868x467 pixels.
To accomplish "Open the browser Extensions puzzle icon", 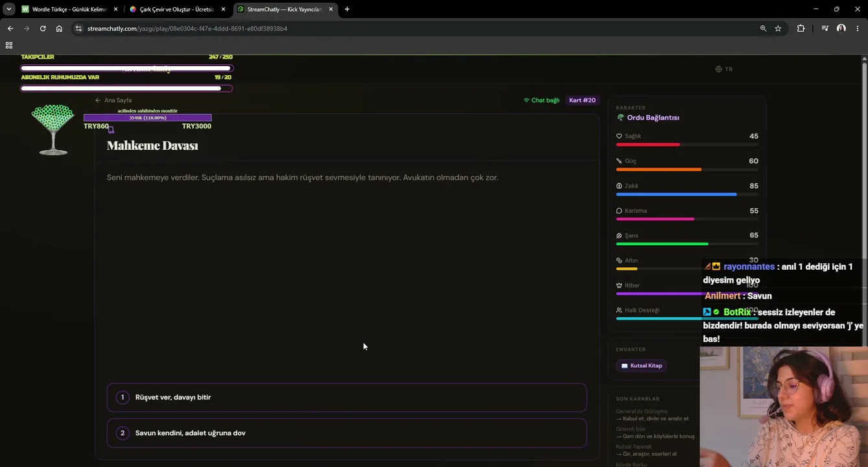I will 801,29.
